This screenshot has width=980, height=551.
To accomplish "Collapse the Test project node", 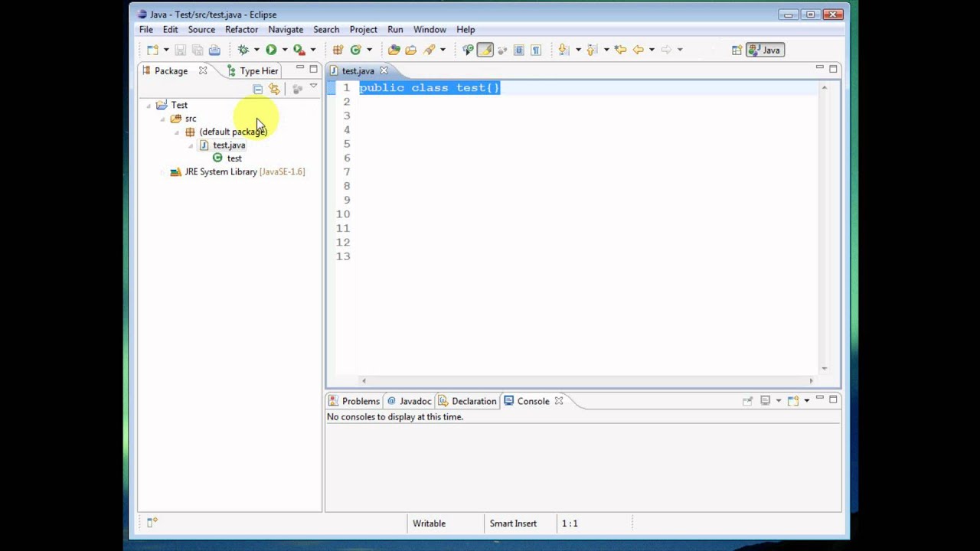I will click(149, 106).
